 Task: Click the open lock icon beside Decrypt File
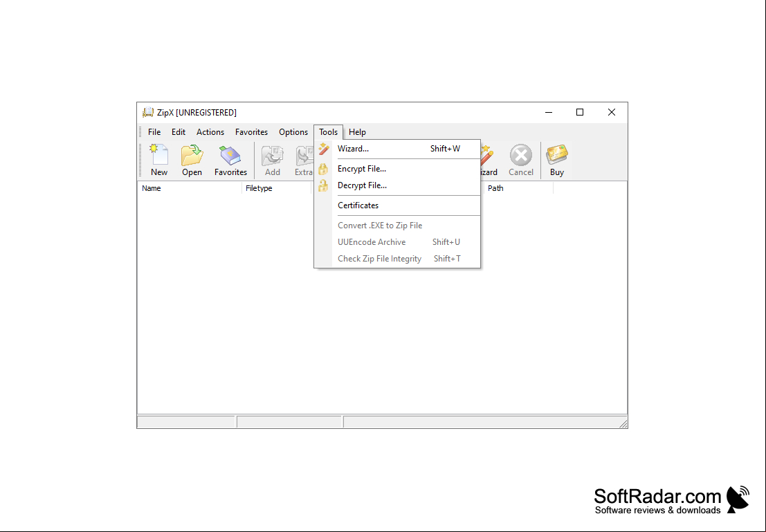323,185
